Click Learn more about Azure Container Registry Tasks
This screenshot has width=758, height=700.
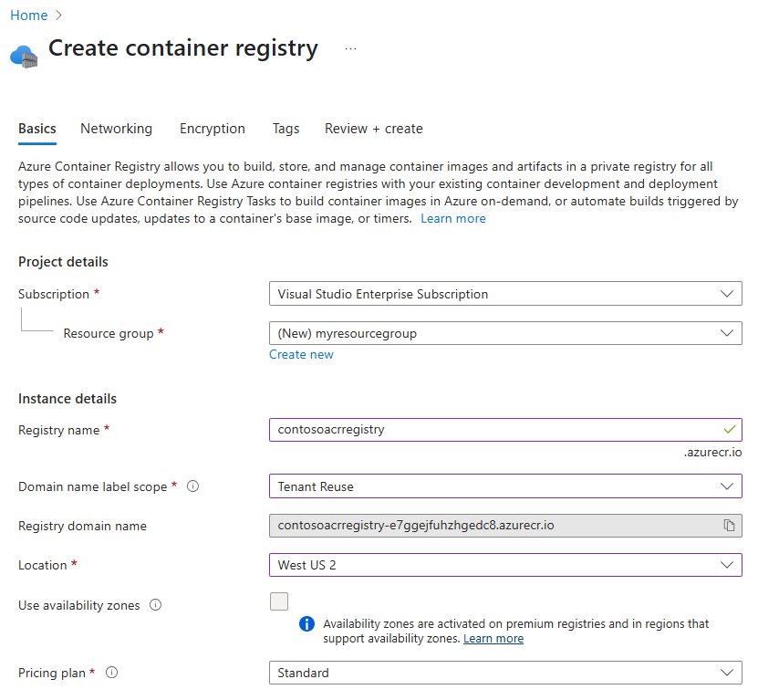click(x=452, y=218)
